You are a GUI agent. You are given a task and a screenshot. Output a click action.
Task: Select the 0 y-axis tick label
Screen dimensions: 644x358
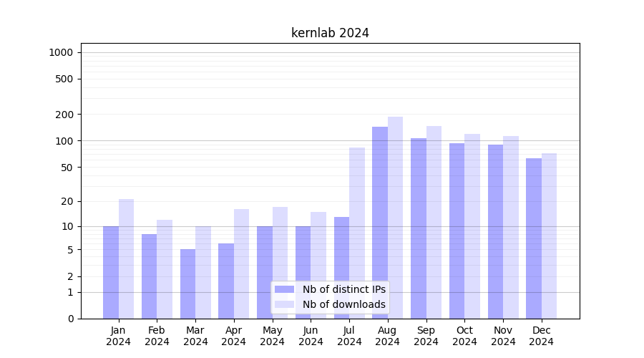[70, 319]
